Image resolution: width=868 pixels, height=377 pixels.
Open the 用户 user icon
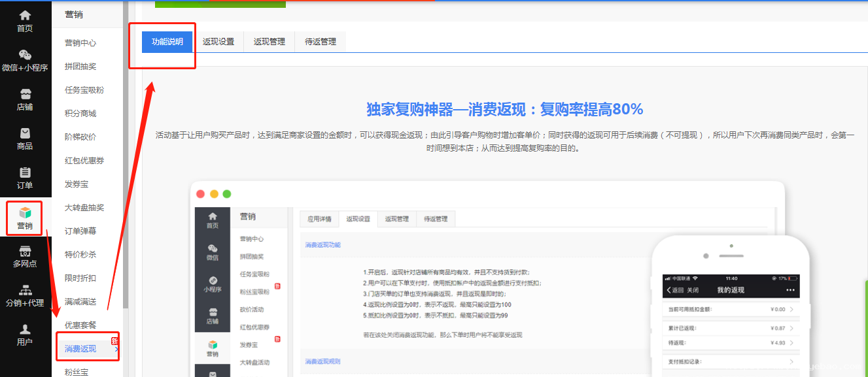click(x=25, y=329)
